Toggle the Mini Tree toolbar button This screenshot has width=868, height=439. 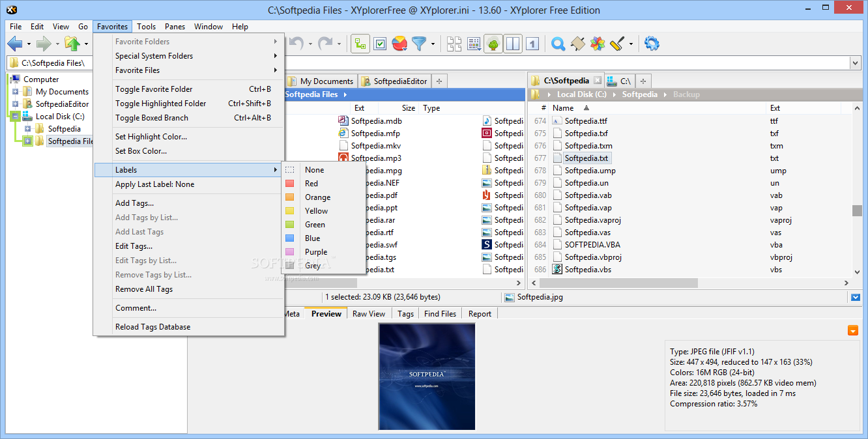coord(360,44)
